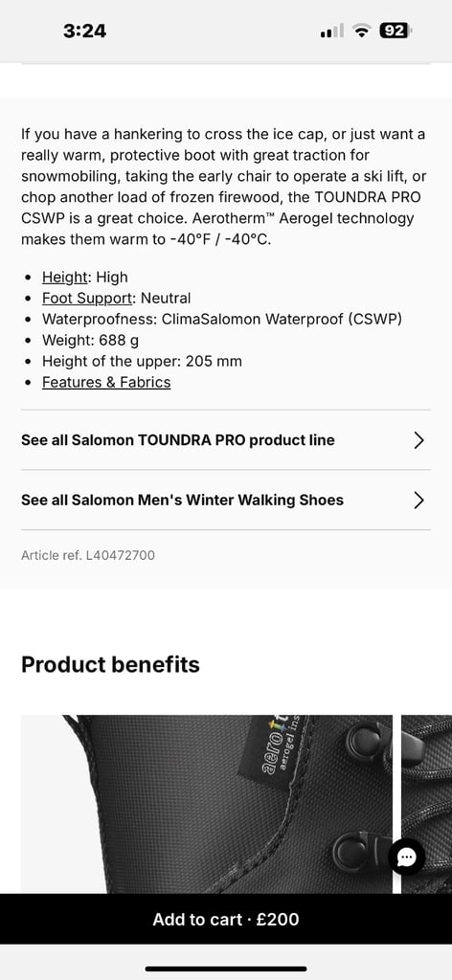Screen dimensions: 452x980
Task: Tap the Wi-Fi icon in status bar
Action: click(361, 31)
